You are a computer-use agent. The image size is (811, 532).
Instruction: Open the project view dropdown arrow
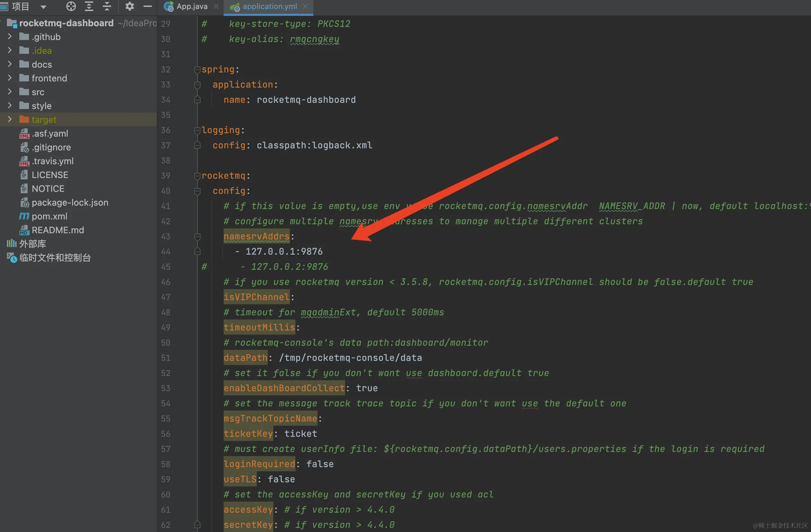[x=43, y=7]
